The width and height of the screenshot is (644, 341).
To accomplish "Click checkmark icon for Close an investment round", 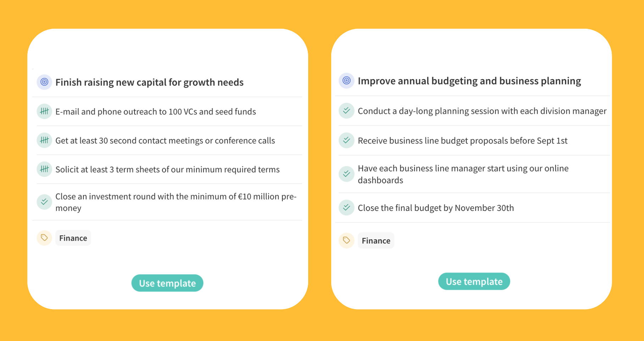I will pyautogui.click(x=44, y=202).
